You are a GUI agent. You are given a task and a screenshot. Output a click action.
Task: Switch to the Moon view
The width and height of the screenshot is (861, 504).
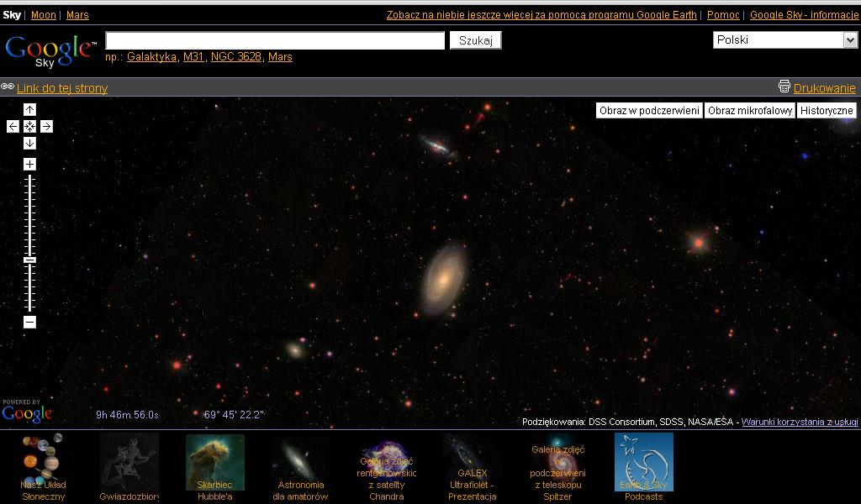pos(43,15)
